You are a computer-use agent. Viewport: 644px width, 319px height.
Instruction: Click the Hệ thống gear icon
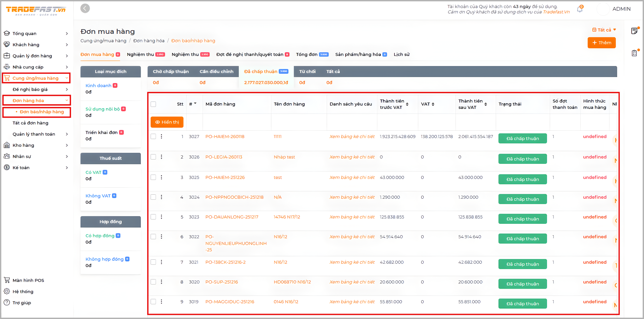[7, 291]
